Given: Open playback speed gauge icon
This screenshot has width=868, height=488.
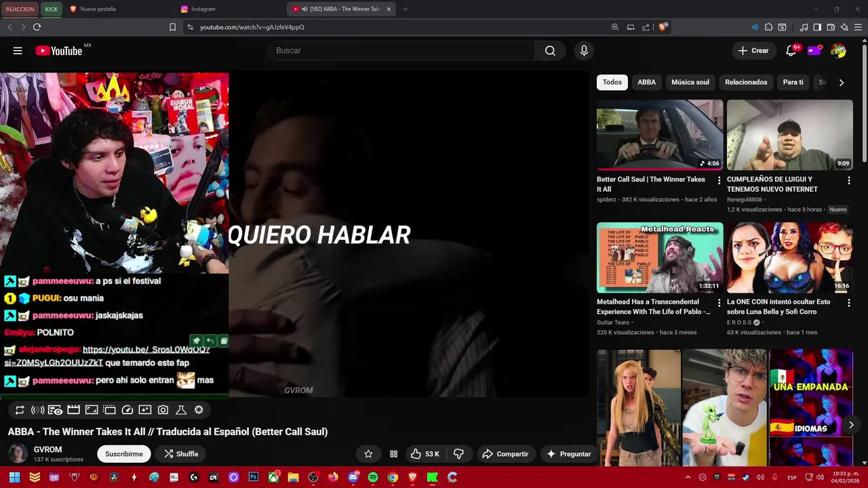Looking at the screenshot, I should pos(127,410).
